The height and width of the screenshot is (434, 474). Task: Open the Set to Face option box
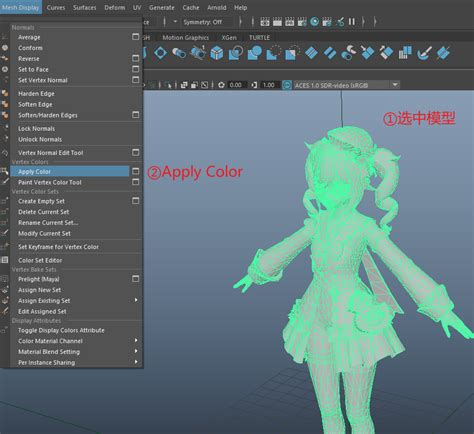(x=136, y=69)
